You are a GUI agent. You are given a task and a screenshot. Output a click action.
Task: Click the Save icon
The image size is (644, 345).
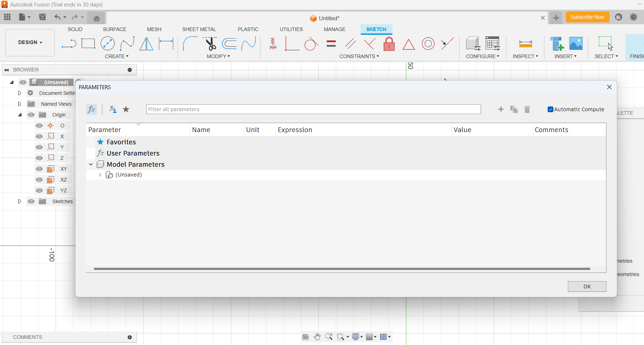(42, 17)
